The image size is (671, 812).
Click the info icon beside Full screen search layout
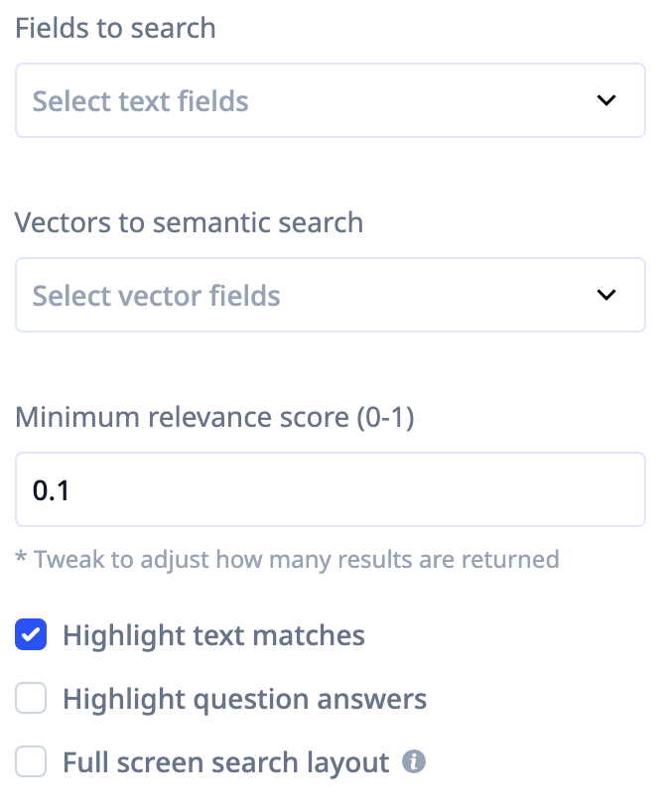point(414,762)
